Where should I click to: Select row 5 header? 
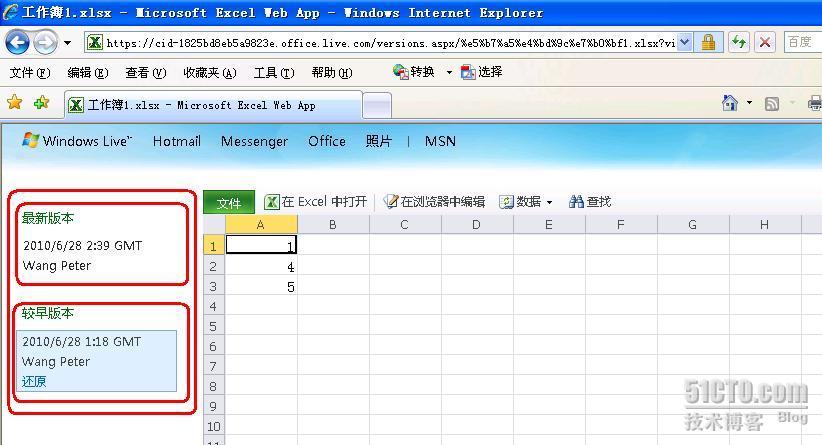214,325
